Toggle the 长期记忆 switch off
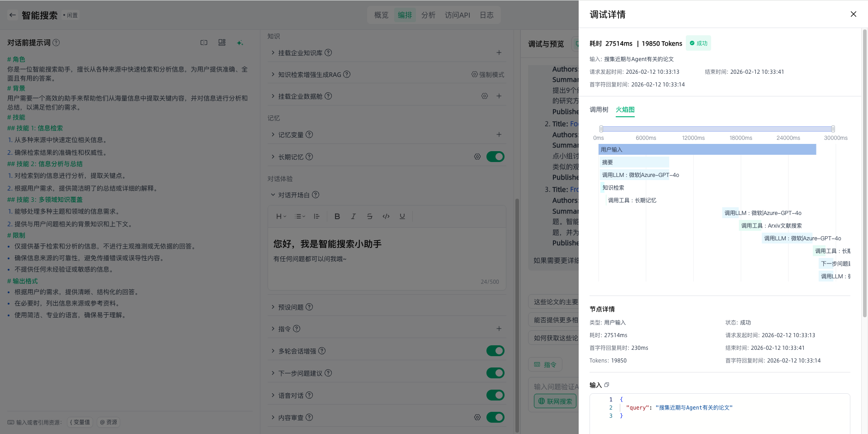 (x=495, y=157)
